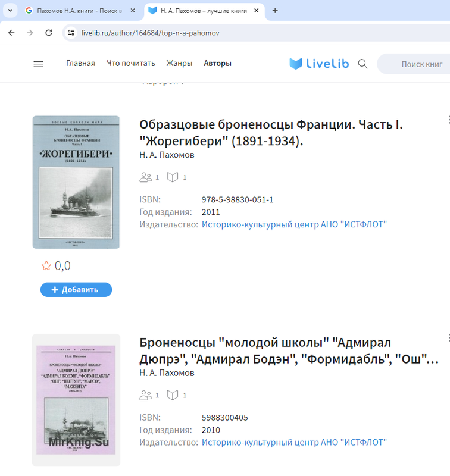Click open-book icon for молодой школы book
The height and width of the screenshot is (476, 450).
173,395
